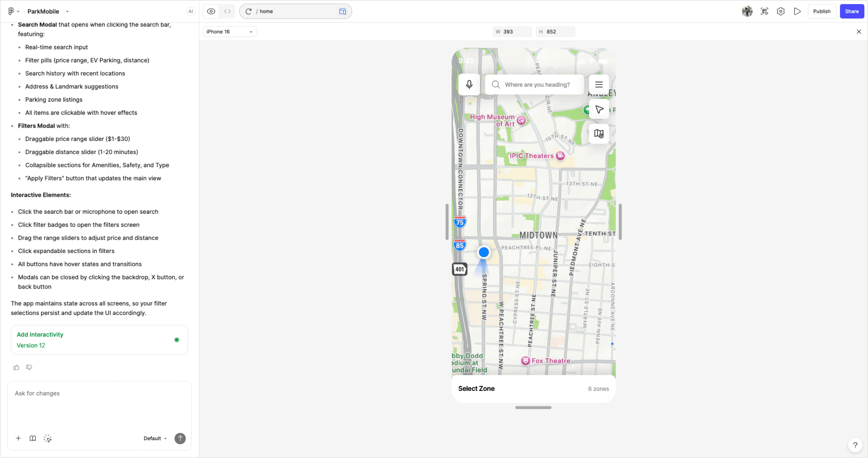Toggle the preview eye view mode
This screenshot has height=458, width=868.
coord(211,11)
